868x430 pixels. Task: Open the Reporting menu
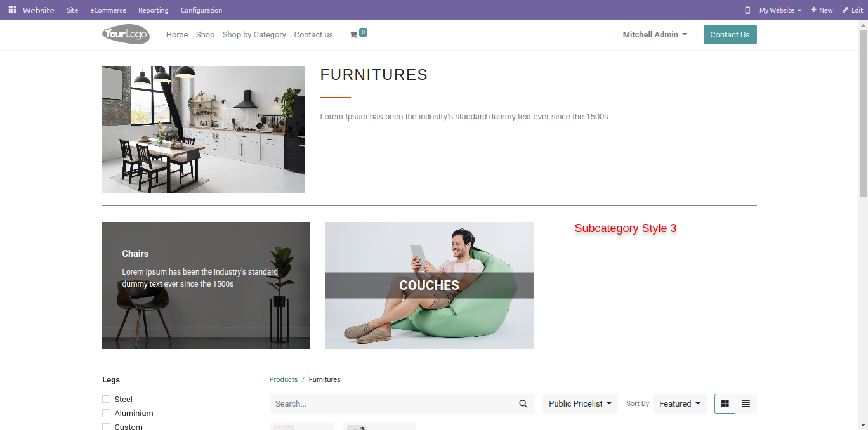[154, 10]
